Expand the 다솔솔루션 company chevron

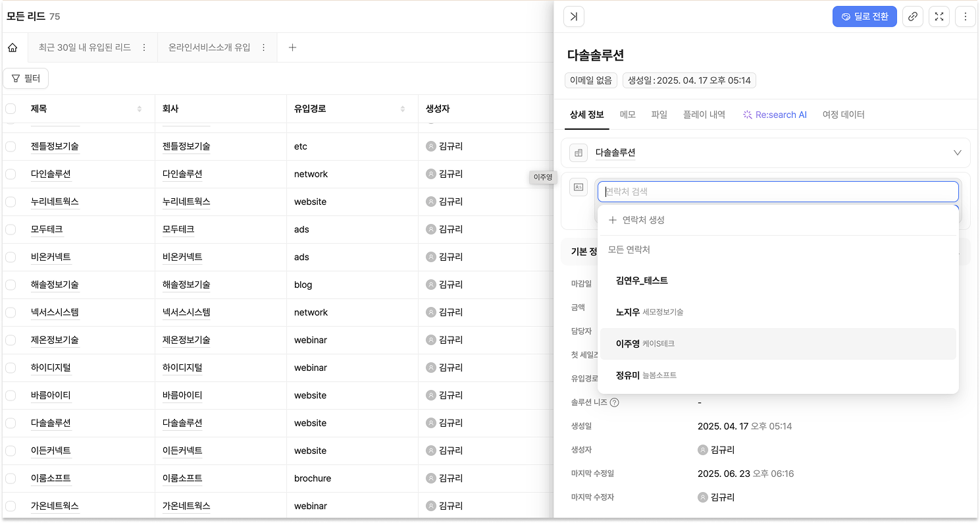click(x=957, y=153)
